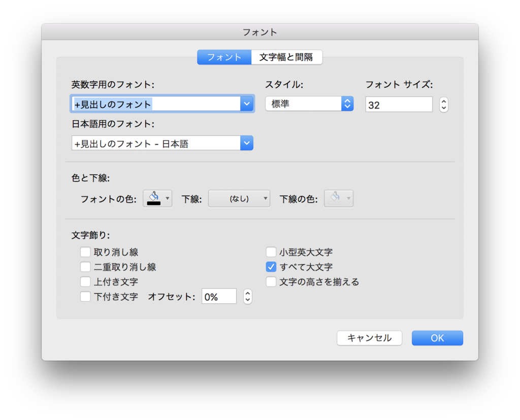Screen dimensions: 520x420
Task: Open the フォントの色 paint bucket picker
Action: [157, 199]
